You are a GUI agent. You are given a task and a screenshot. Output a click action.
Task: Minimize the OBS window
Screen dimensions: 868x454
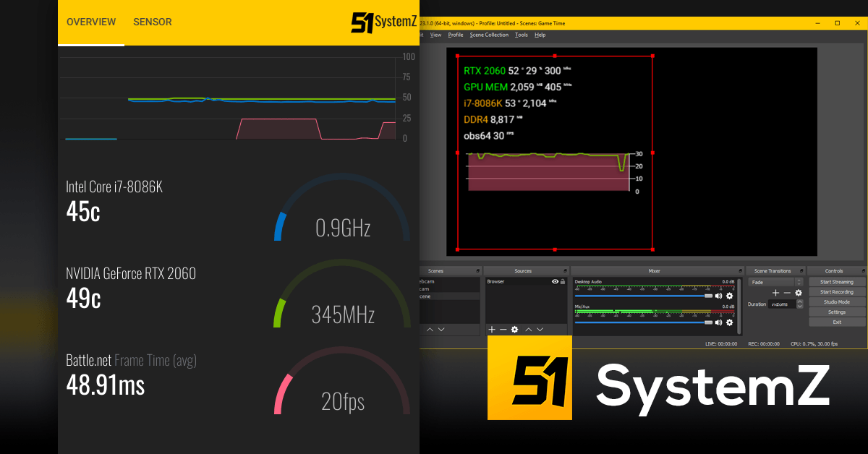[817, 23]
